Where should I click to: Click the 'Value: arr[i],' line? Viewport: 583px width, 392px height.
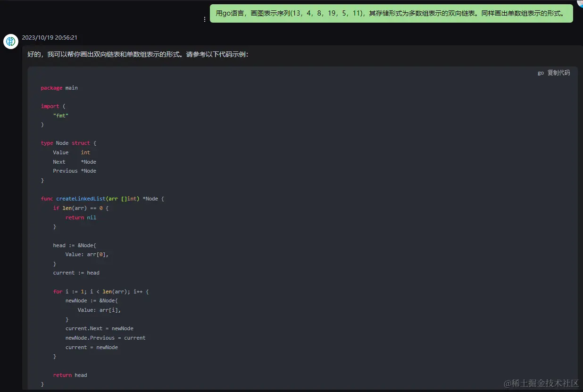100,310
